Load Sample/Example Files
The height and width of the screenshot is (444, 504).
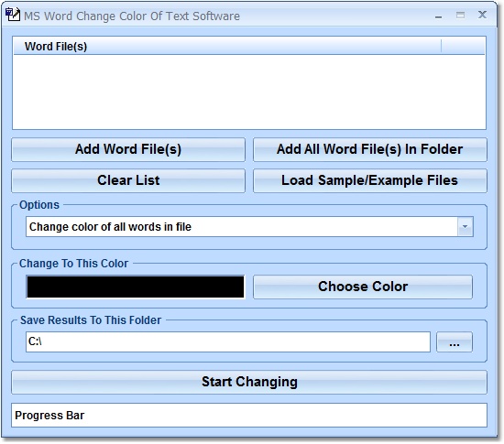370,180
